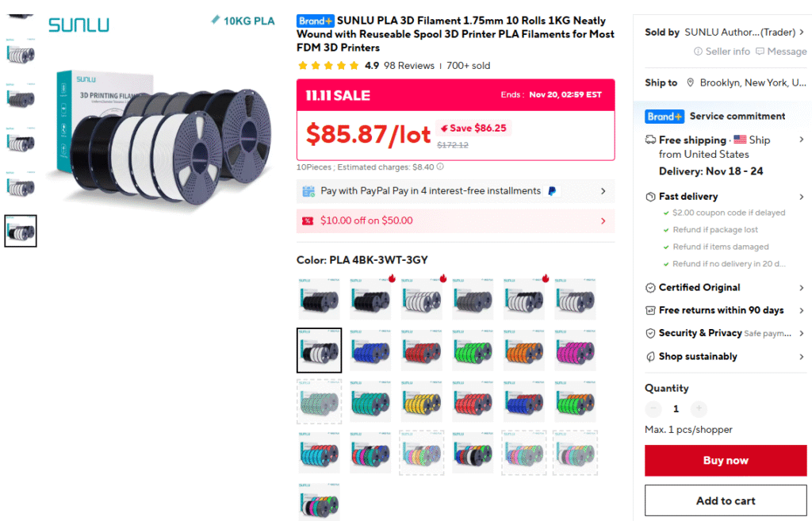Viewport: 812px width, 521px height.
Task: Click the Seller info circle icon
Action: 699,52
